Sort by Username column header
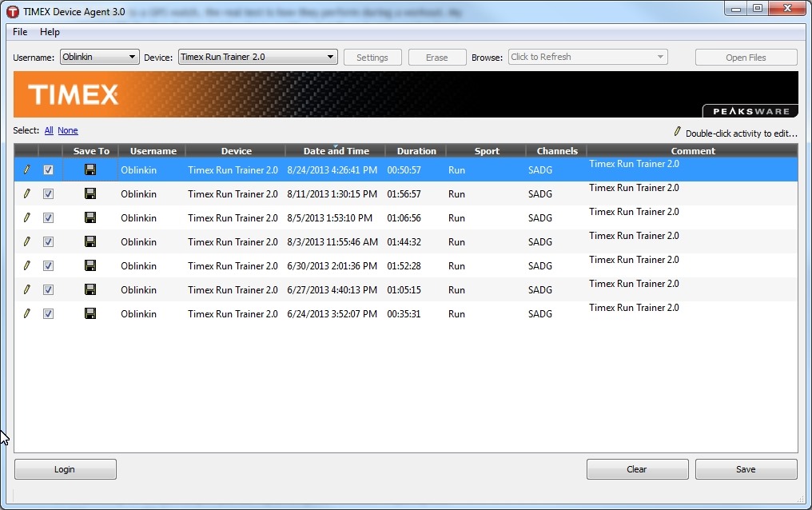The height and width of the screenshot is (510, 812). 153,150
